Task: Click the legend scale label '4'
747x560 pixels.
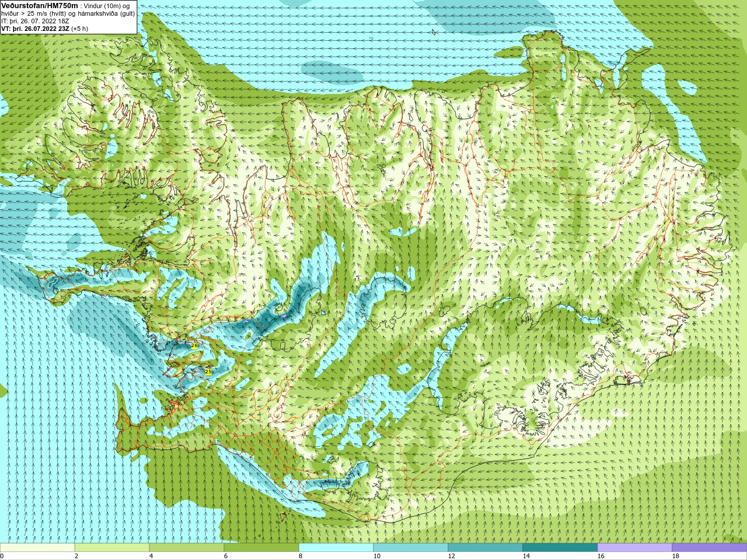Action: pyautogui.click(x=151, y=556)
